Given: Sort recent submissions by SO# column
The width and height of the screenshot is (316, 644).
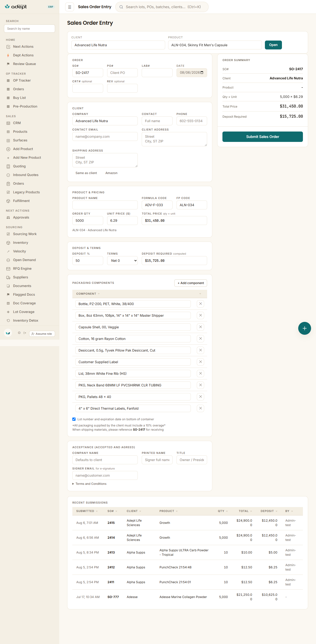Looking at the screenshot, I should pos(112,511).
